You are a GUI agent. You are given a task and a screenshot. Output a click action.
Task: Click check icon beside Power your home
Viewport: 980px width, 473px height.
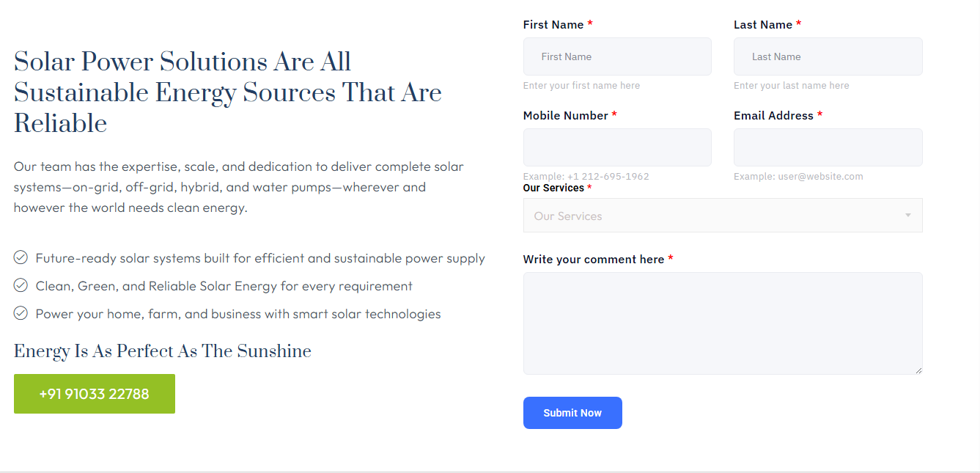(21, 313)
